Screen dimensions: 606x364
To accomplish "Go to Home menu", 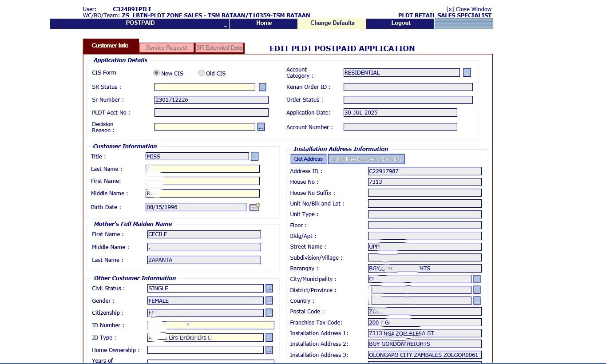I will (x=264, y=24).
